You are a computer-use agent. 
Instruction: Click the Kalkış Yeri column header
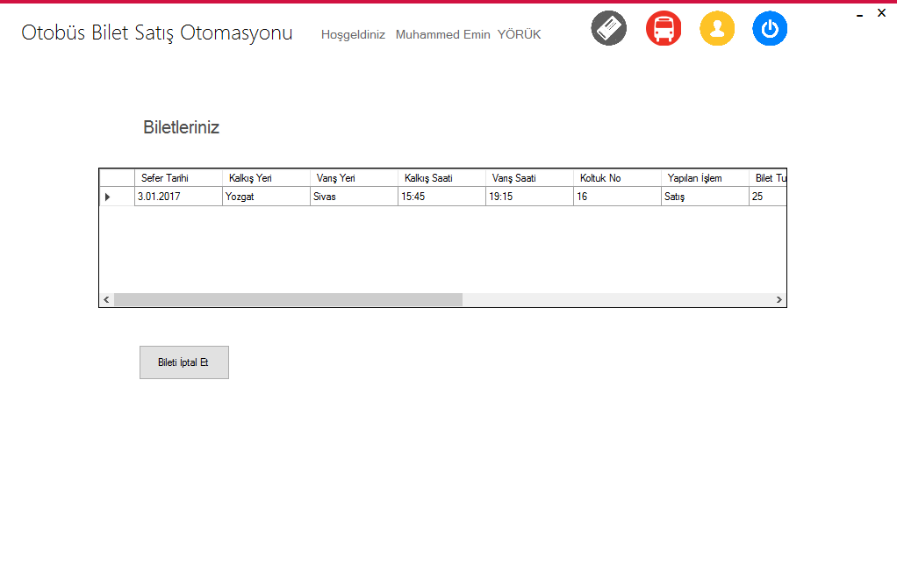(266, 178)
